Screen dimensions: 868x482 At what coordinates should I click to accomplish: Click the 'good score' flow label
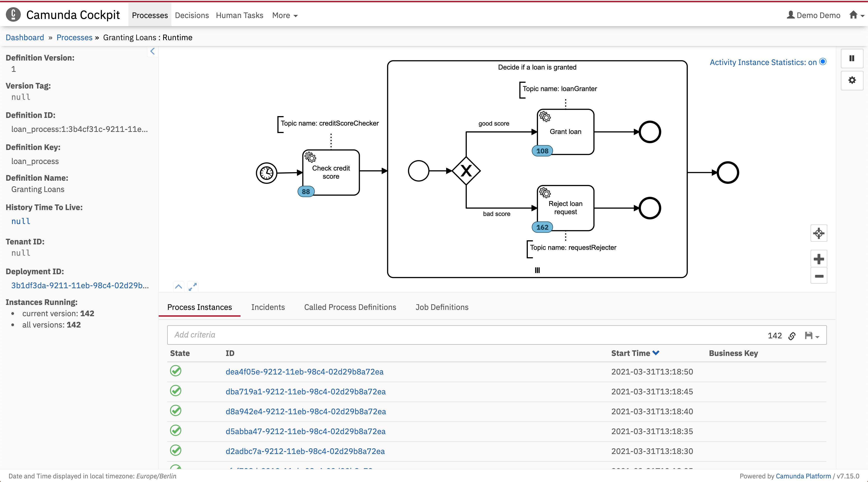click(494, 124)
